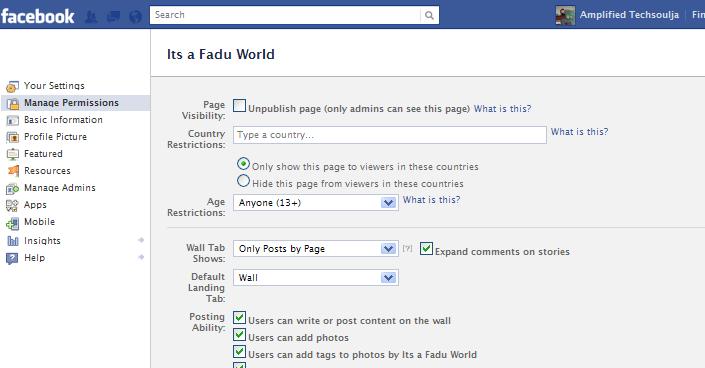This screenshot has width=705, height=368.
Task: Click the Your Settings icon
Action: 13,86
